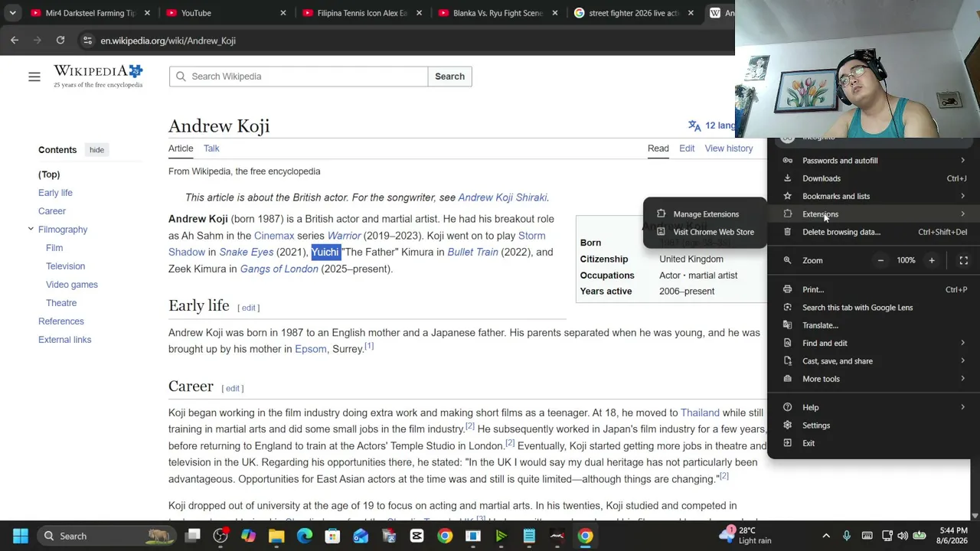This screenshot has height=551, width=980.
Task: Click the microphone icon in system tray
Action: coord(847,536)
